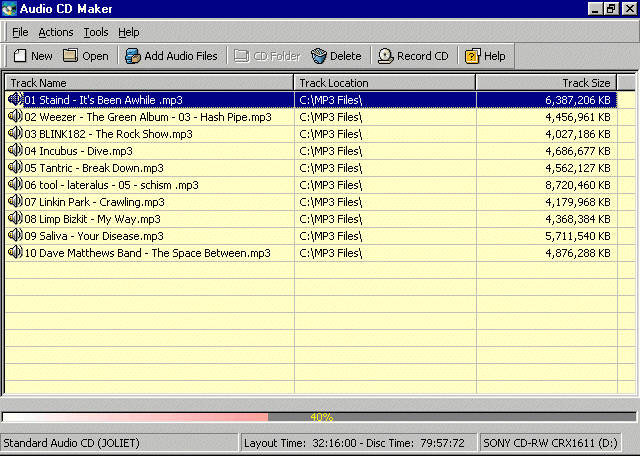
Task: Open the Help menu in menu bar
Action: (129, 32)
